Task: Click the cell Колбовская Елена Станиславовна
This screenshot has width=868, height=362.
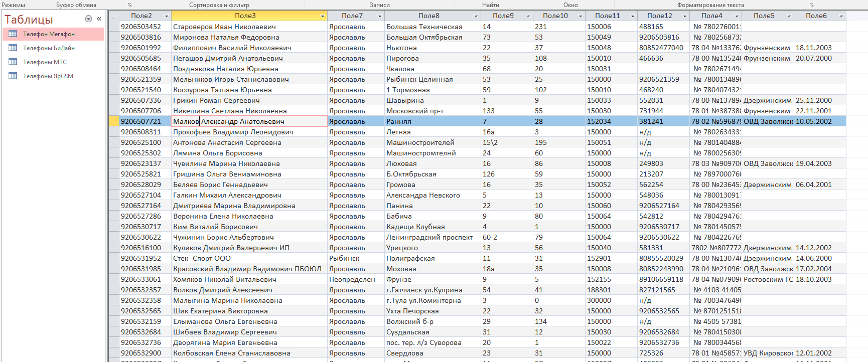Action: [x=249, y=353]
